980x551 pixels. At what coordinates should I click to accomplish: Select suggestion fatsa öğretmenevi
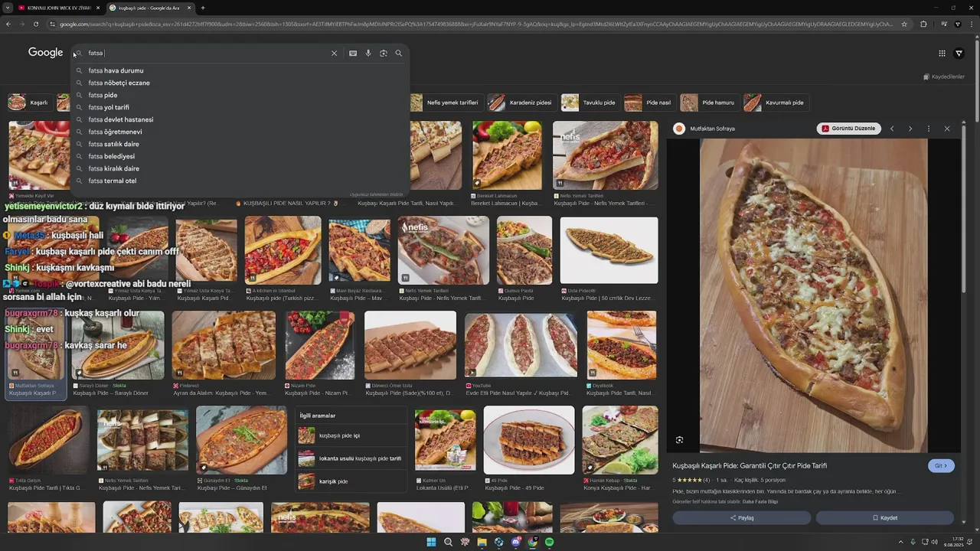coord(241,132)
